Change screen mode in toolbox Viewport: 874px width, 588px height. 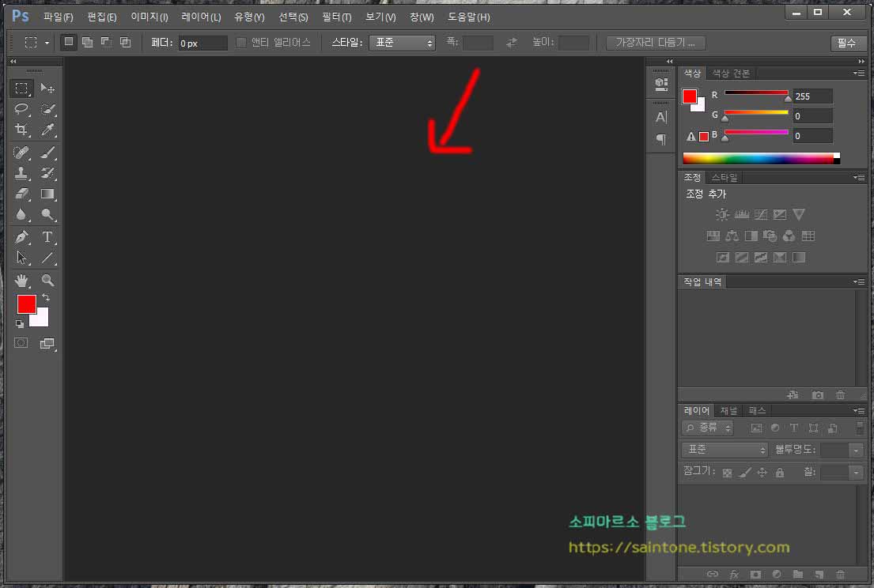48,344
